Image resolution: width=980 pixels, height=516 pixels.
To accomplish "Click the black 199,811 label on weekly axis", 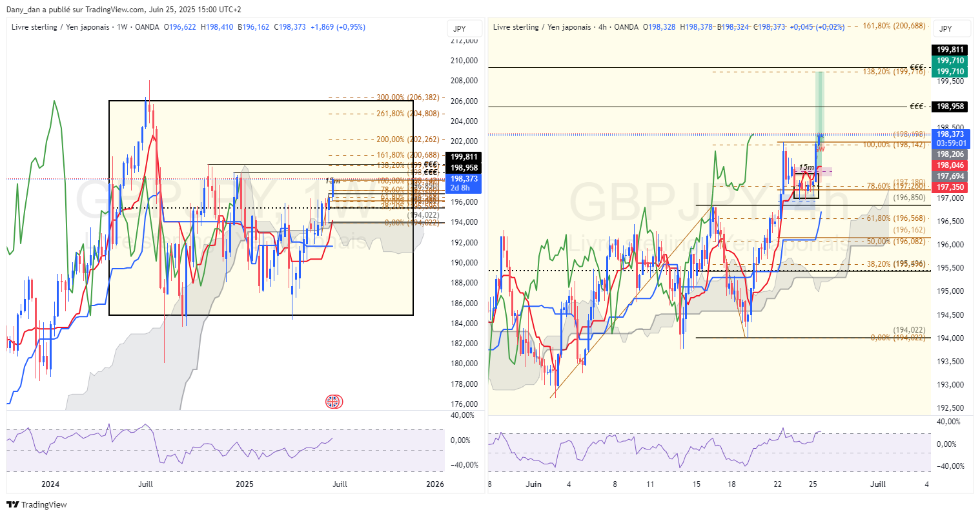I will tap(464, 157).
